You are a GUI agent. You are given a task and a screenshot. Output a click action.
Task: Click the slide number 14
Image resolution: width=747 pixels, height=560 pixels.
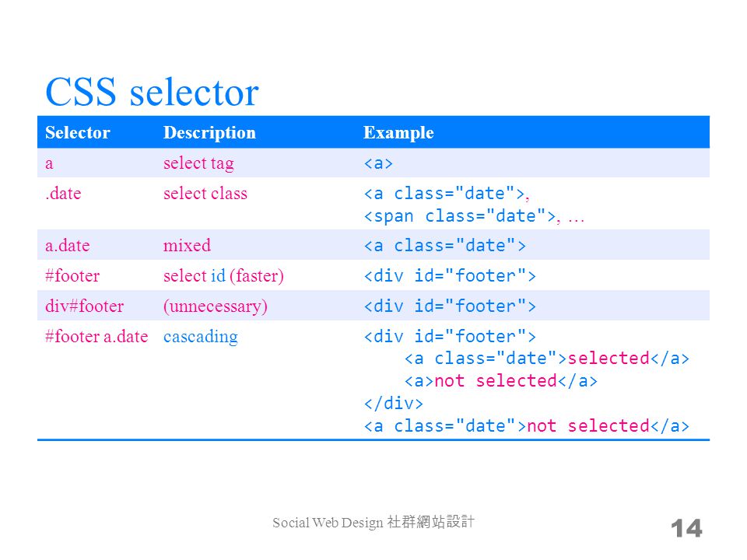[x=686, y=529]
